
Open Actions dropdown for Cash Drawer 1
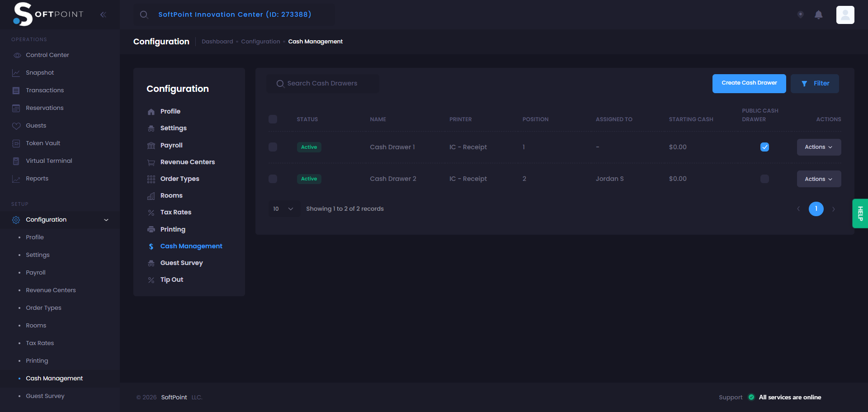[x=818, y=147]
